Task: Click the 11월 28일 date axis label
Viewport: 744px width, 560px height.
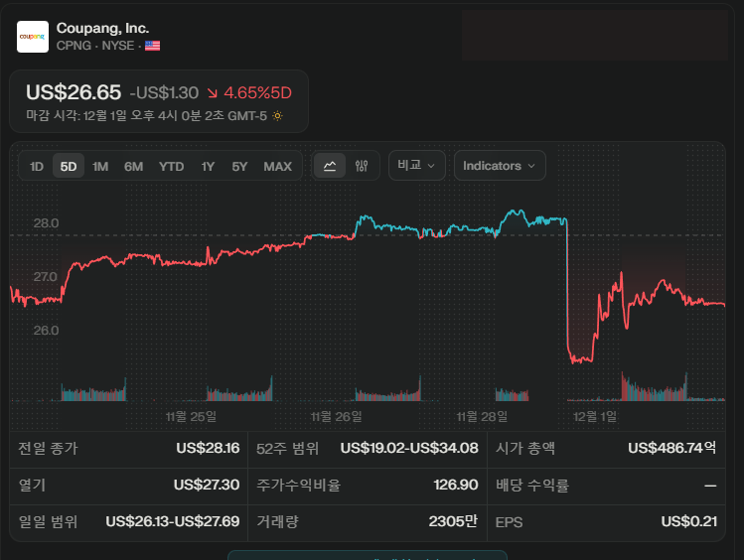Action: 482,417
